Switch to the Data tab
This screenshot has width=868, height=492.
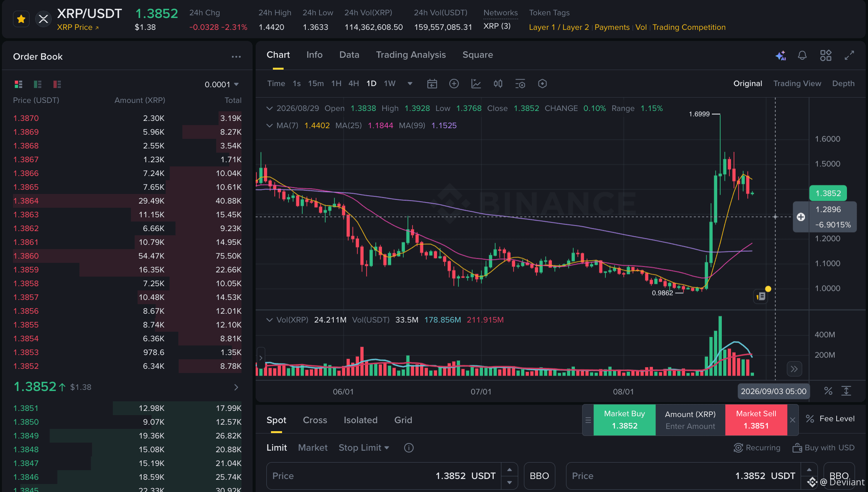pyautogui.click(x=349, y=55)
